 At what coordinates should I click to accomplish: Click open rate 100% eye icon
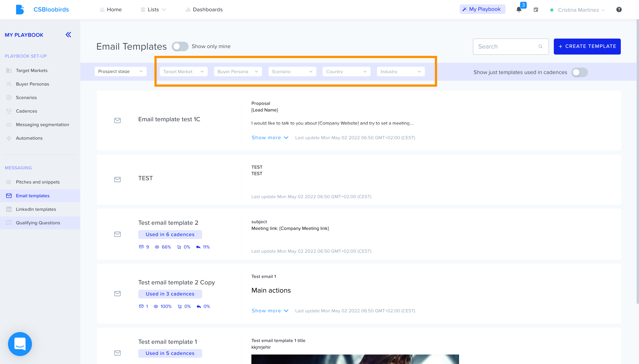(x=156, y=307)
